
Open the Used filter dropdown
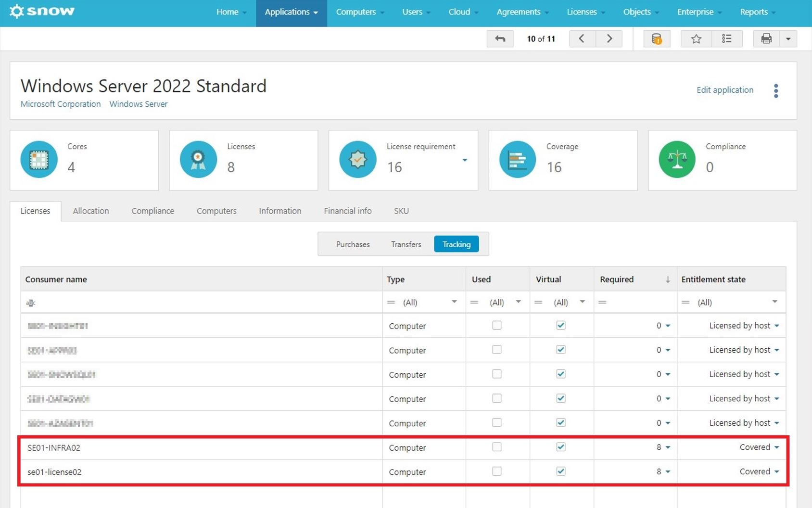click(518, 302)
